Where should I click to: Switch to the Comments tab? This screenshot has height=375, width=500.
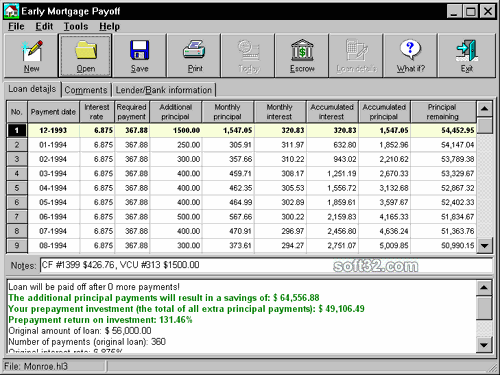(86, 90)
